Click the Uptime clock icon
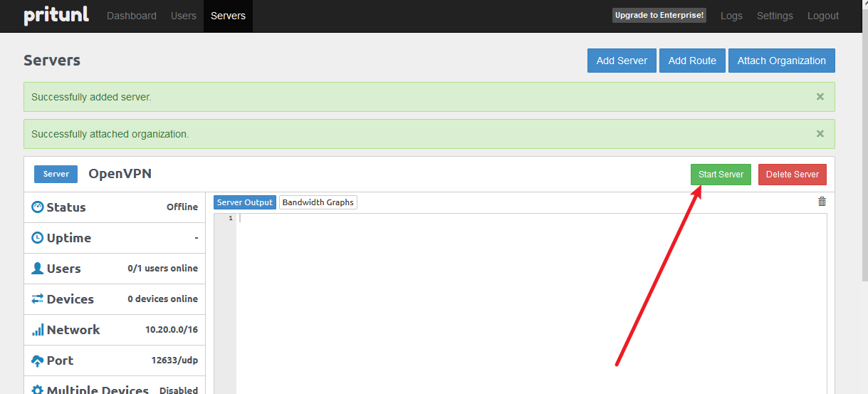868x394 pixels. coord(38,238)
